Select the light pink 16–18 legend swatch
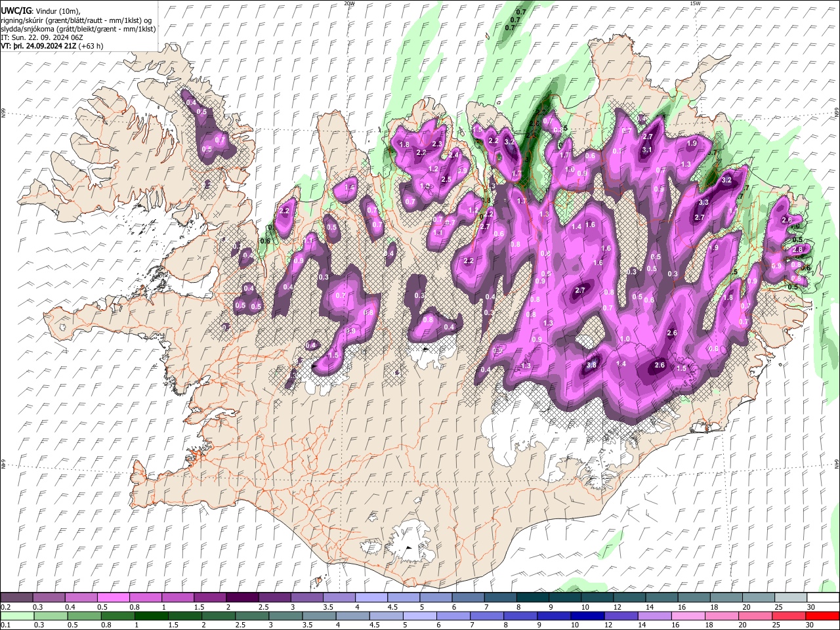 [x=688, y=616]
